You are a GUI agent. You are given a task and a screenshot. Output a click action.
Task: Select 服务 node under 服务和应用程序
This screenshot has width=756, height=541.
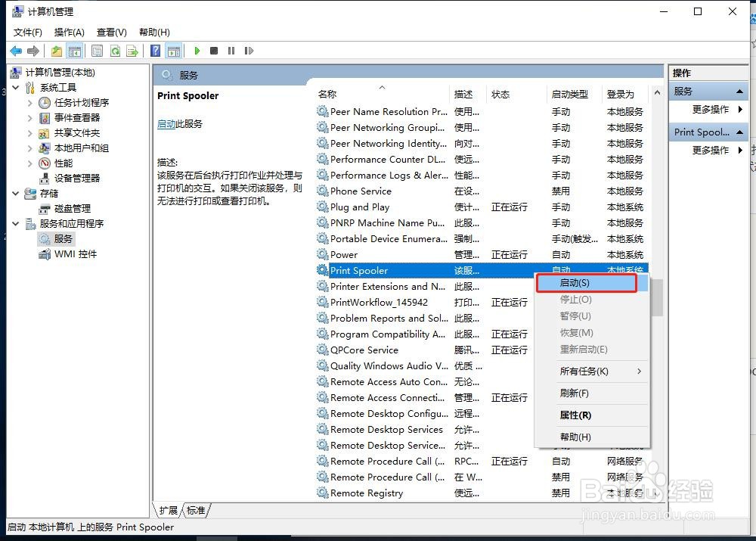(x=64, y=239)
